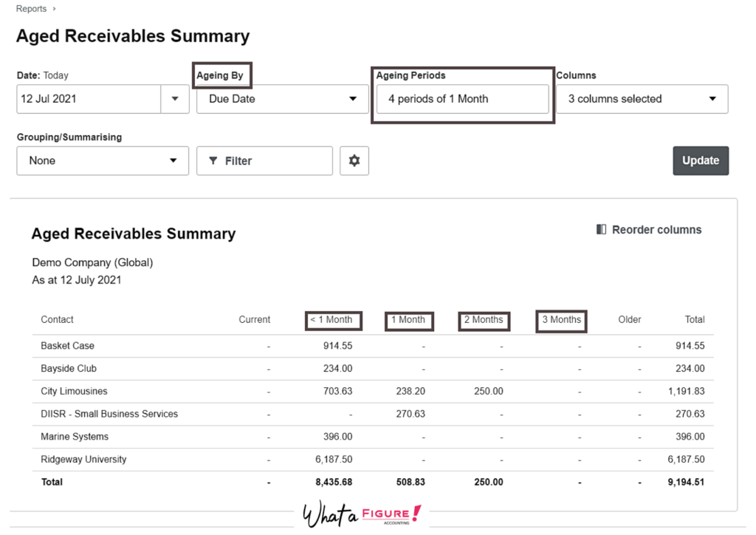This screenshot has width=756, height=535.
Task: Click the funnel icon in Filter
Action: [x=213, y=160]
